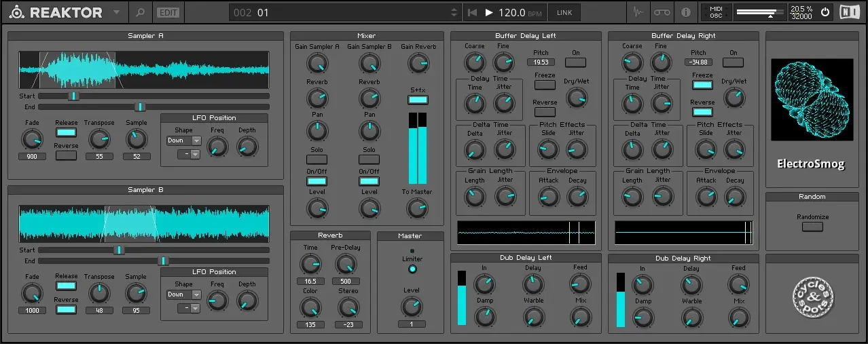Toggle Buffer Delay Left On button
The width and height of the screenshot is (868, 344).
pos(575,62)
